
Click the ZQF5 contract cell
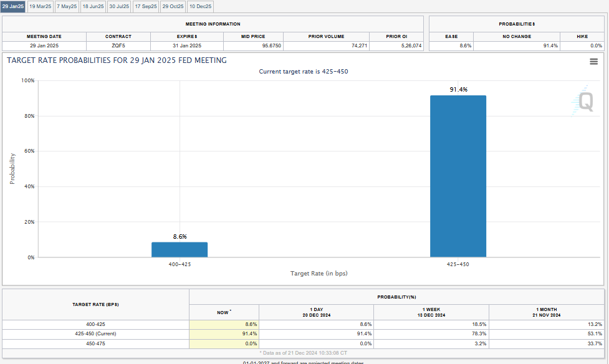(x=118, y=46)
